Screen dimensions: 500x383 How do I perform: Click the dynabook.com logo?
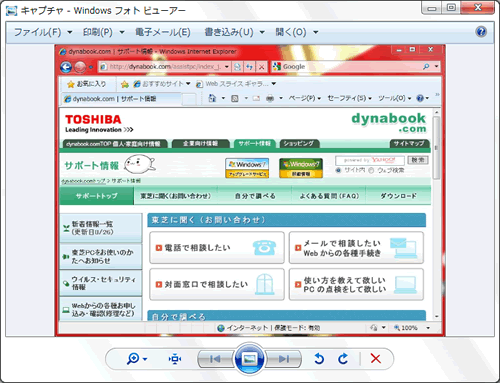(389, 123)
